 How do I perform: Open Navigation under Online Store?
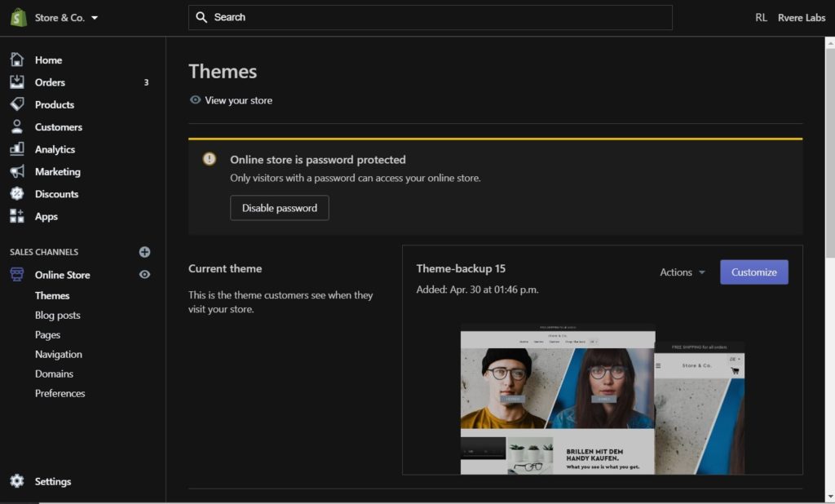(58, 354)
